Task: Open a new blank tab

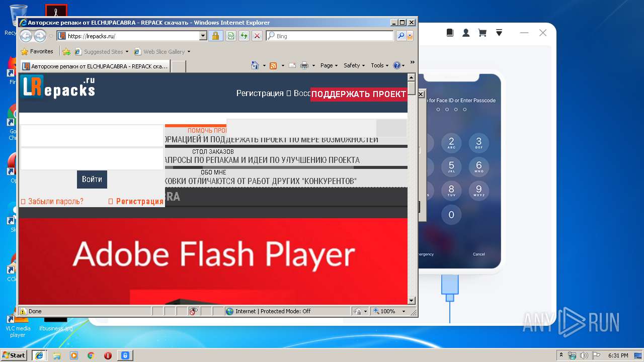Action: [x=179, y=66]
